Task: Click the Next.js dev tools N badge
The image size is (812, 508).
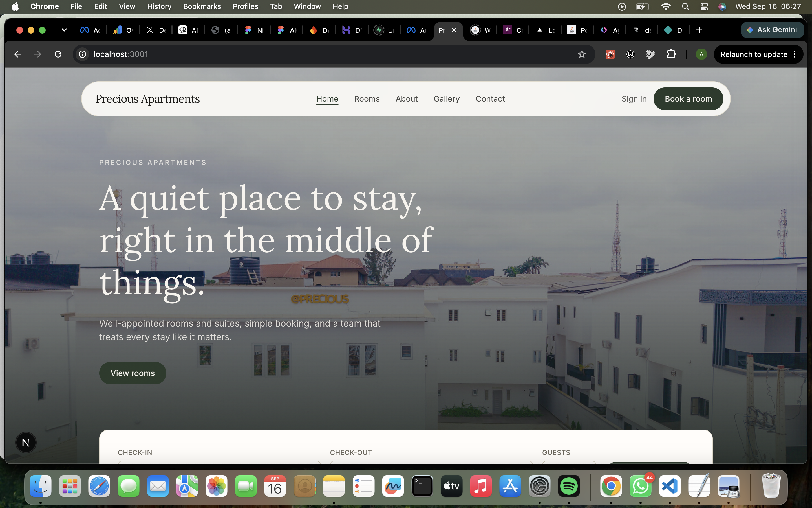Action: (x=26, y=443)
